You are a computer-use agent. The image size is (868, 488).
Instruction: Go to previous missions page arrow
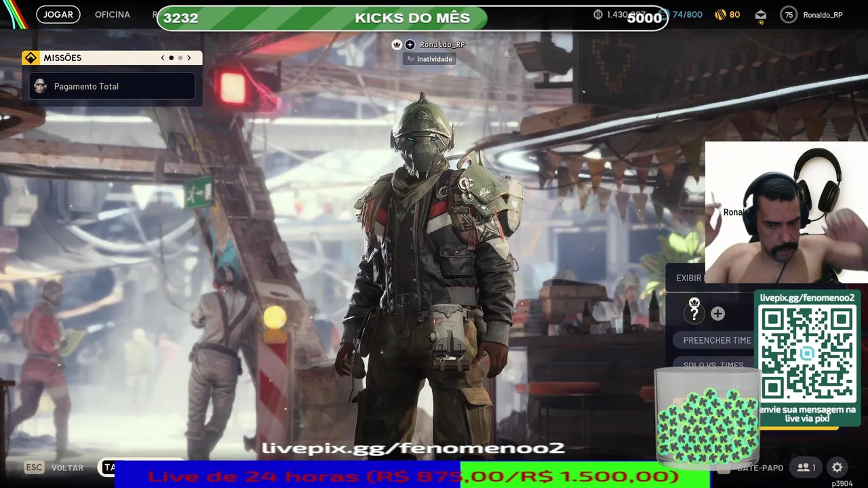click(163, 58)
